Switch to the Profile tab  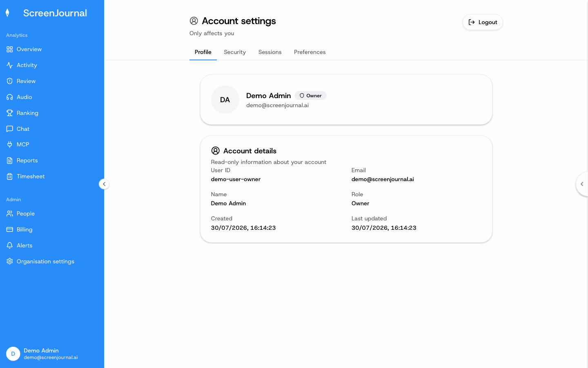(203, 52)
